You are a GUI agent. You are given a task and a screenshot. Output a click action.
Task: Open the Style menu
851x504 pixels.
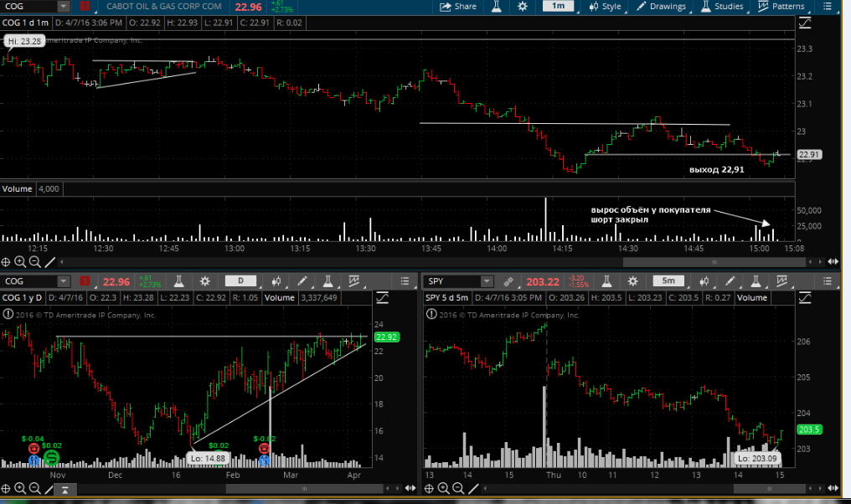click(605, 7)
